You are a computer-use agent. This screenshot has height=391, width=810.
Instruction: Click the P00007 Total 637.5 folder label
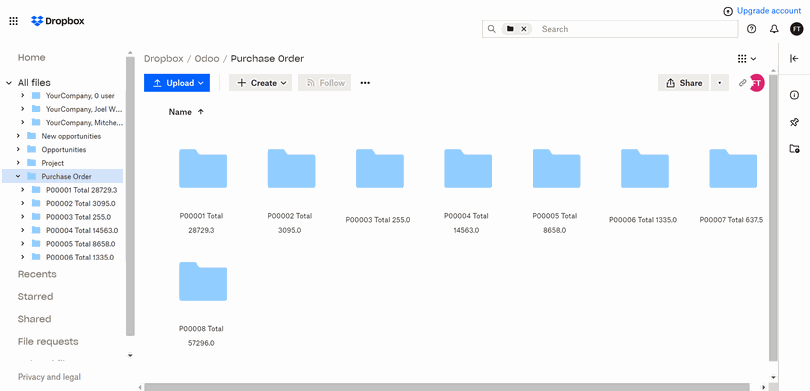[731, 220]
